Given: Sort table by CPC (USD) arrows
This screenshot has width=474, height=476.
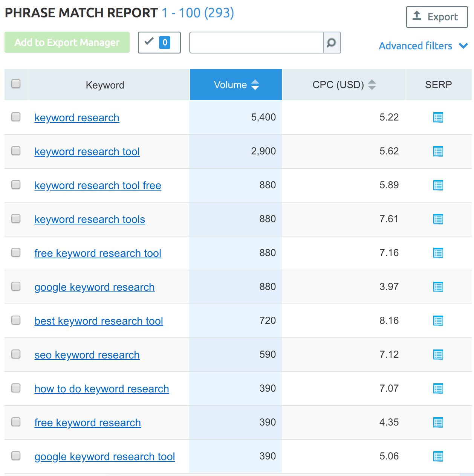Looking at the screenshot, I should 372,85.
